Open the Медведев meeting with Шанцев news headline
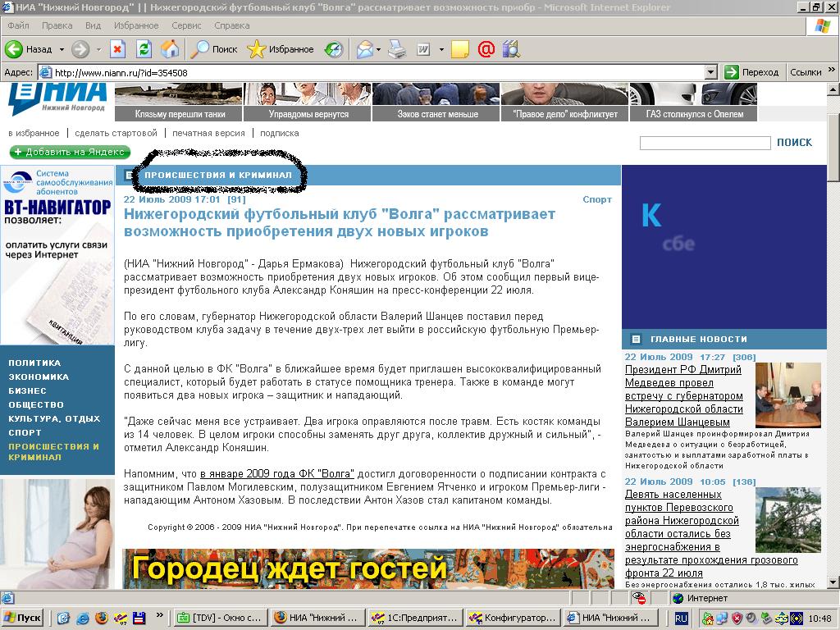Viewport: 840px width, 630px height. click(684, 396)
